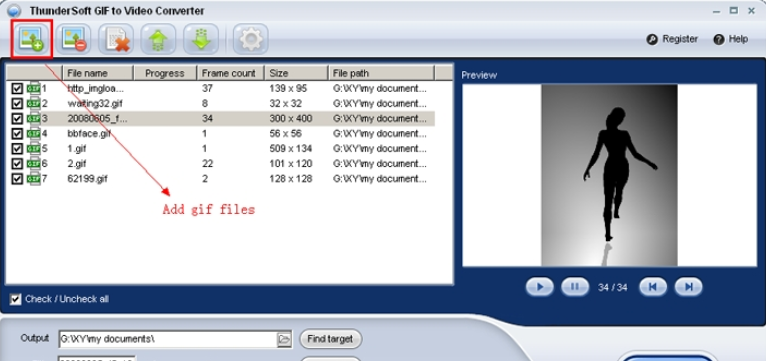Select the 62199.gif file name
Image resolution: width=766 pixels, height=361 pixels.
[x=87, y=179]
